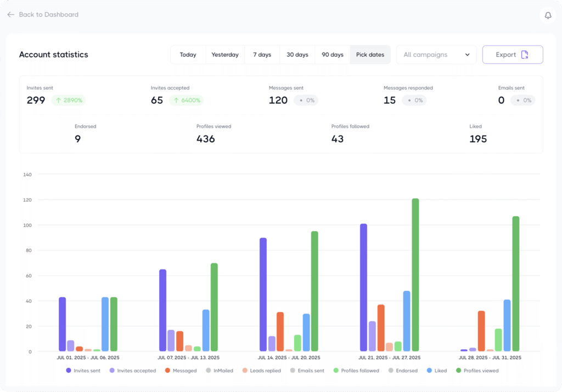Image resolution: width=562 pixels, height=392 pixels.
Task: Click the notification bell icon
Action: pyautogui.click(x=548, y=15)
